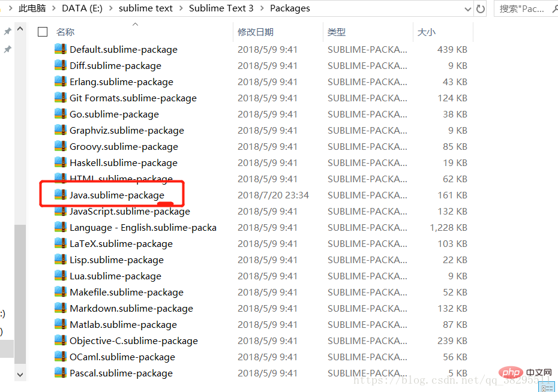
Task: Click the Go.sublime-package file icon
Action: click(x=61, y=114)
